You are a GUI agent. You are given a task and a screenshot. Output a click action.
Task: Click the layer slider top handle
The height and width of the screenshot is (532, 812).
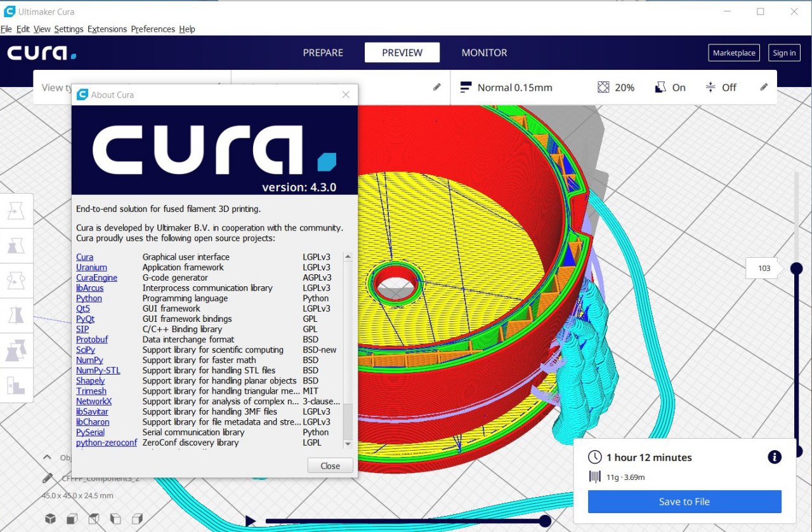pos(796,269)
